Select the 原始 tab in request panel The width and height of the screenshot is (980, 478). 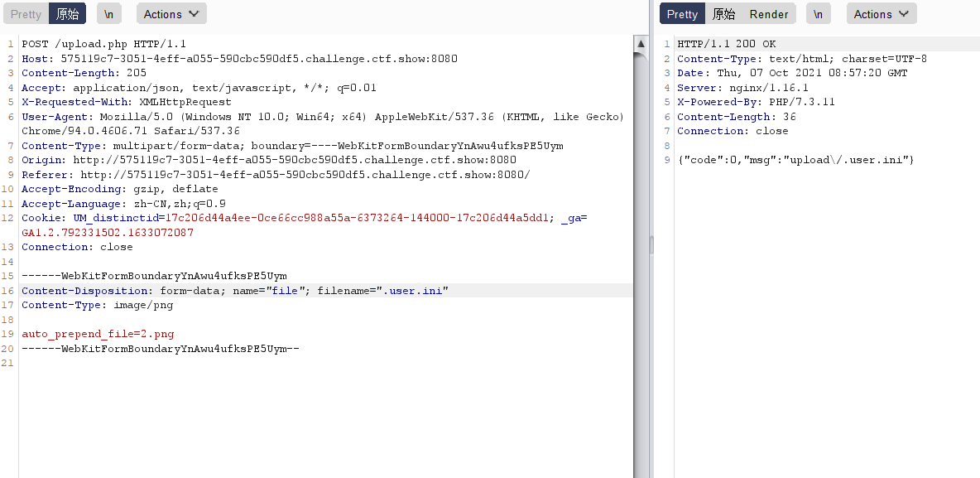[x=68, y=14]
